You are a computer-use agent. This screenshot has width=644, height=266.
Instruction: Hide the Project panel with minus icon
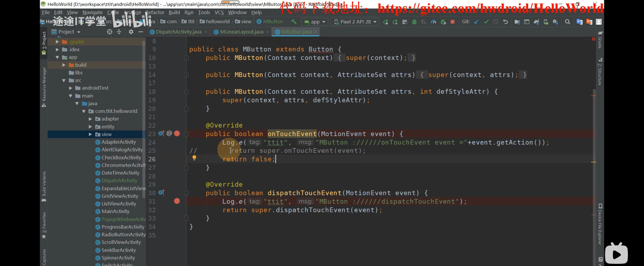pyautogui.click(x=140, y=32)
